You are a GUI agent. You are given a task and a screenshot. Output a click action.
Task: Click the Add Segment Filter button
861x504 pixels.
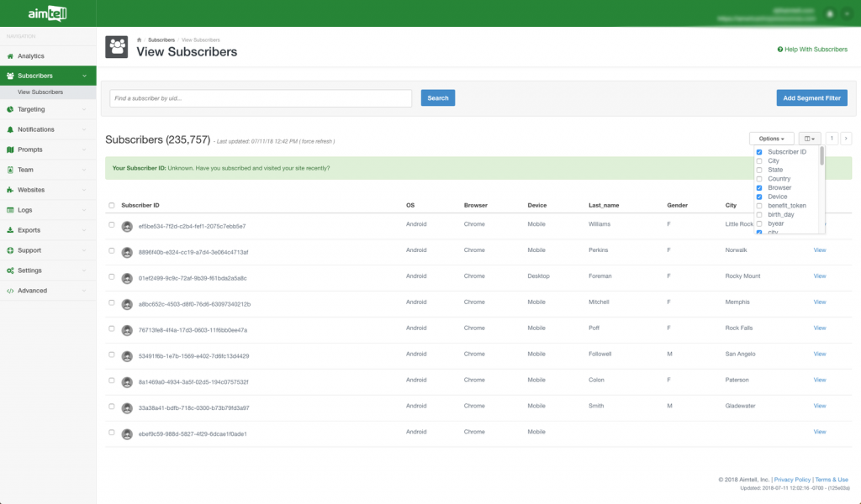811,97
